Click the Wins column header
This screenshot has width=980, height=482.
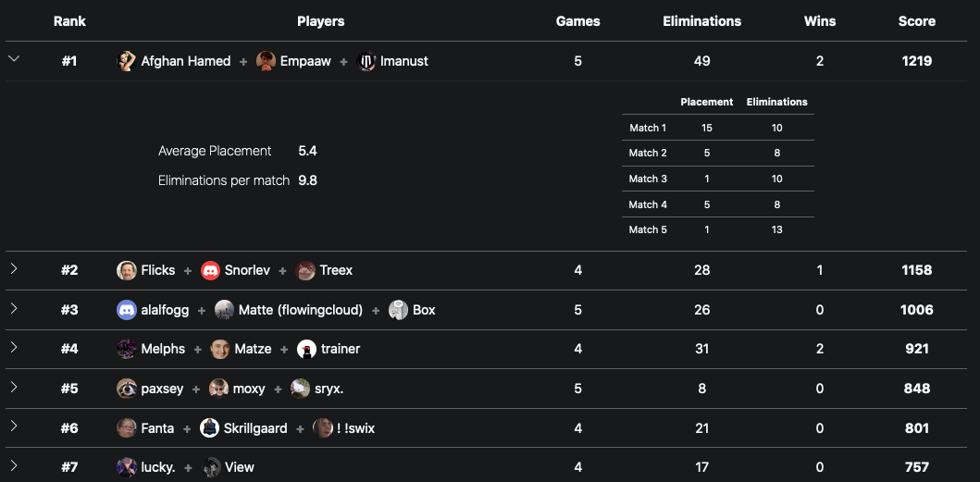coord(819,21)
